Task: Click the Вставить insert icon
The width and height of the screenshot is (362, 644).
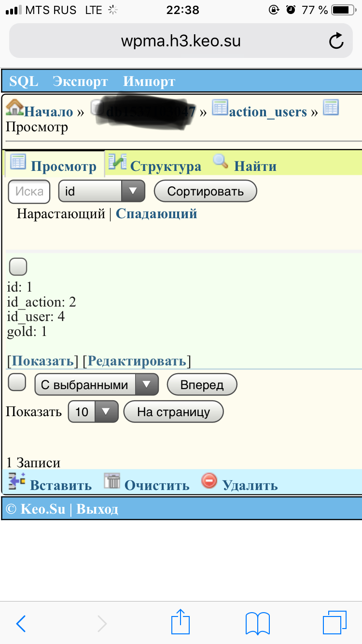Action: (17, 481)
